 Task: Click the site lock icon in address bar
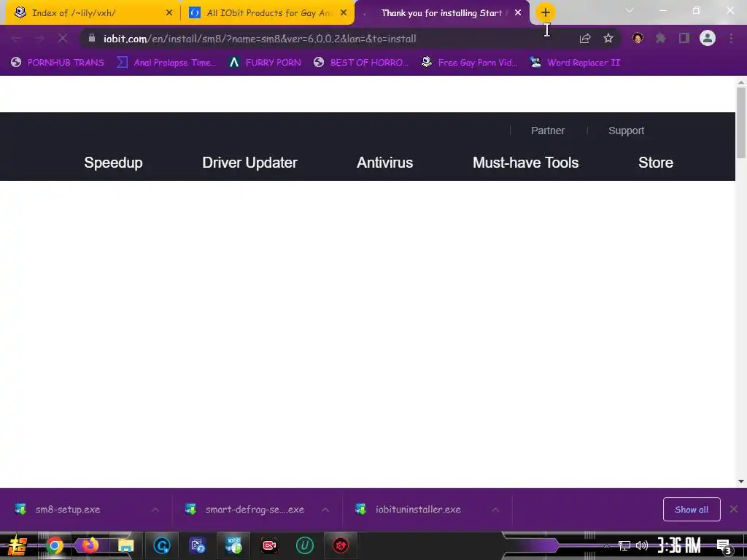92,38
